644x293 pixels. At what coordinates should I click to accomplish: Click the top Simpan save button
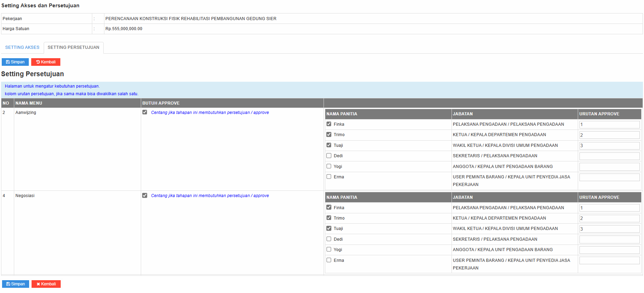point(15,62)
